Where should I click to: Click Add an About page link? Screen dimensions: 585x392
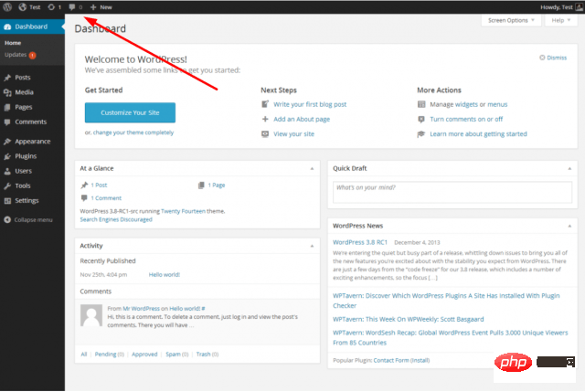tap(302, 120)
